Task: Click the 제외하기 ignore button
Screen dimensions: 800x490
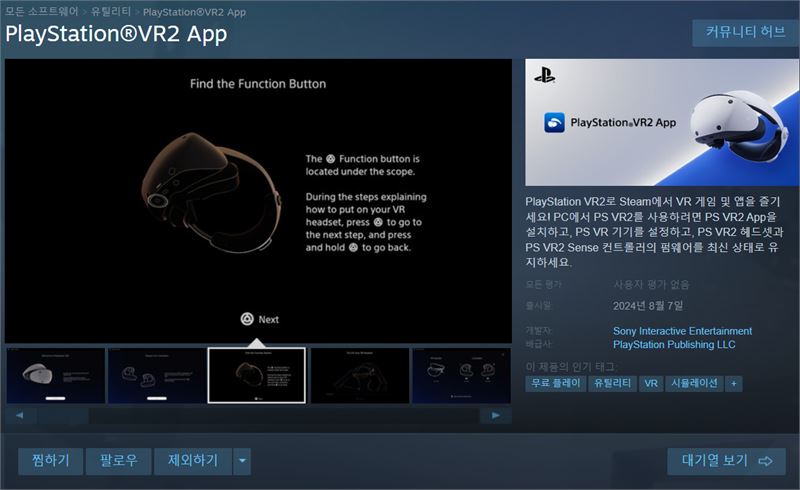Action: click(193, 461)
